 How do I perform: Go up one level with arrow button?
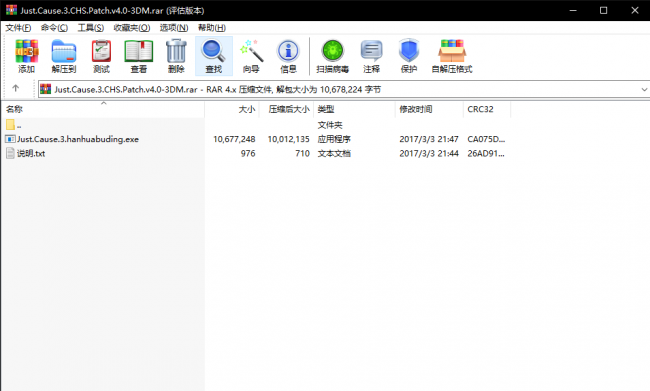[16, 88]
